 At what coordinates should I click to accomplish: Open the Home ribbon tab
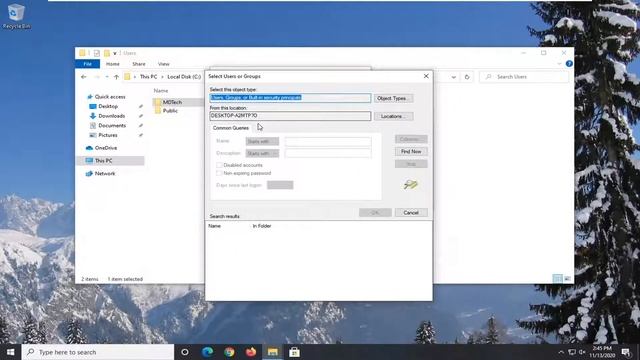[113, 64]
